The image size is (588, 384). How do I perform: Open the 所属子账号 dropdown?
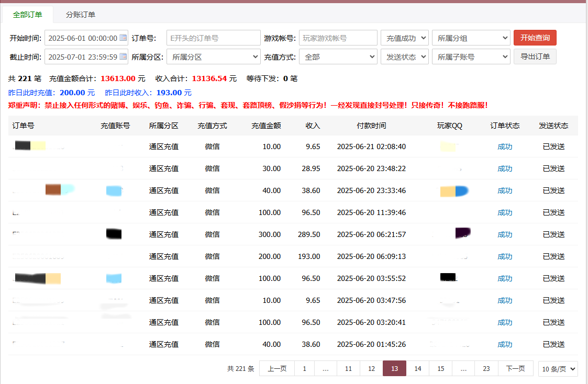(x=471, y=57)
